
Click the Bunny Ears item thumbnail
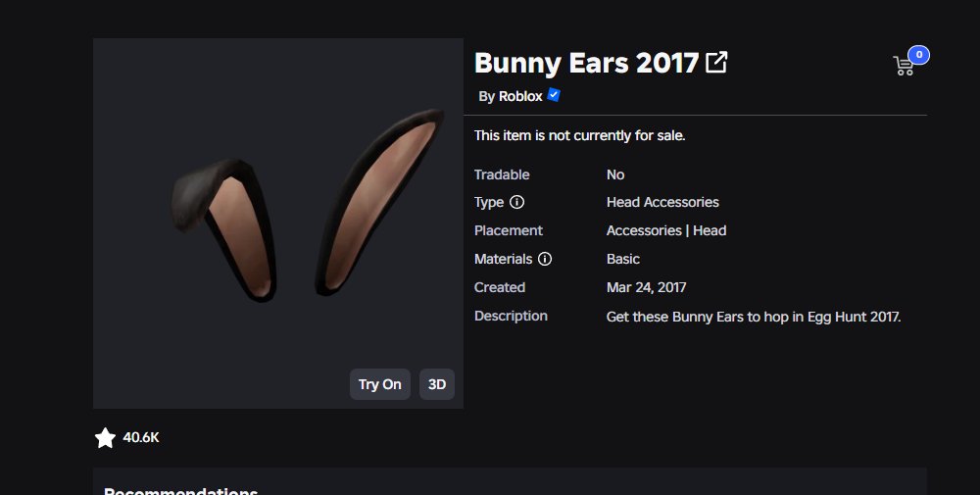[x=278, y=223]
